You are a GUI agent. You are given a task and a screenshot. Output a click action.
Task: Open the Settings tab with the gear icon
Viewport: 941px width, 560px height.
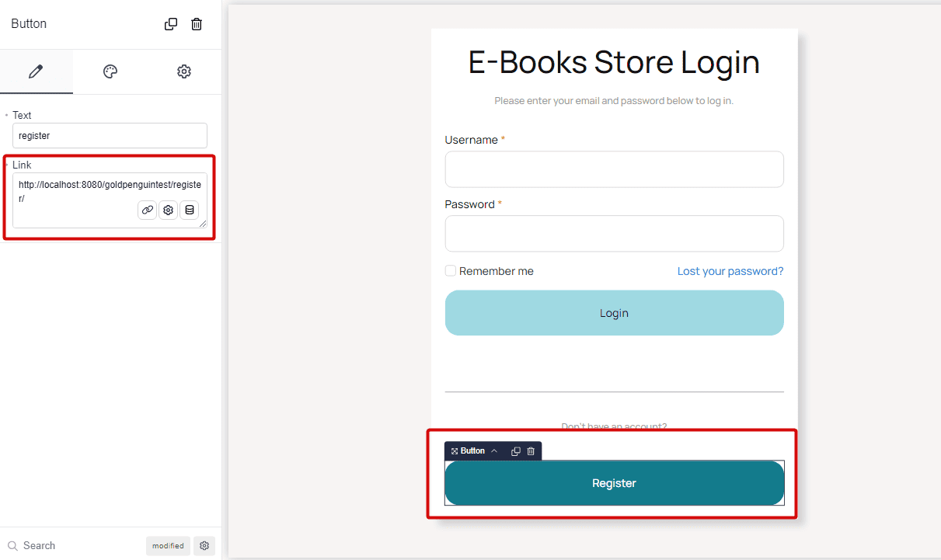184,71
